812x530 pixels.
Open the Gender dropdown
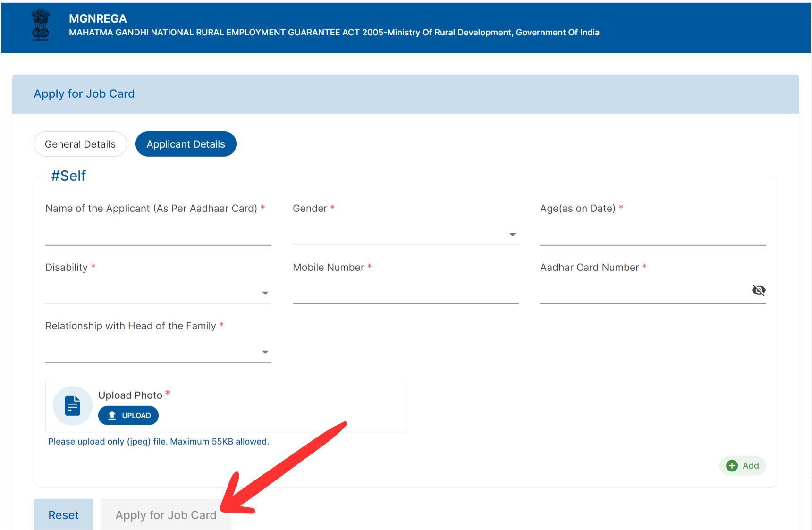[405, 234]
